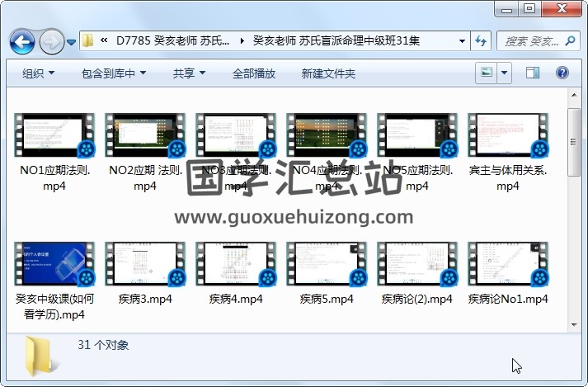Screen dimensions: 588x387
Task: Click the 疾病4.mp4 file name
Action: click(x=236, y=300)
